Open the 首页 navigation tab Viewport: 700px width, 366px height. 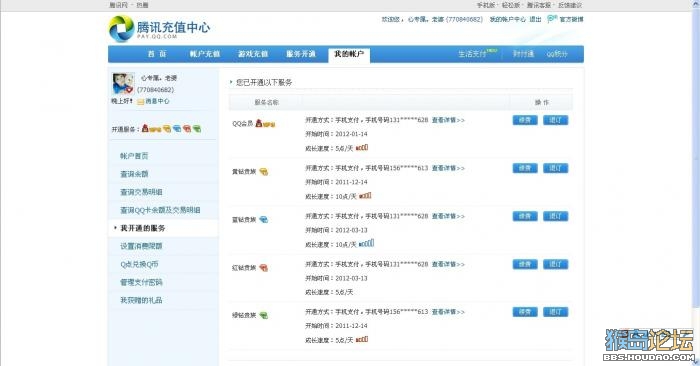point(157,54)
